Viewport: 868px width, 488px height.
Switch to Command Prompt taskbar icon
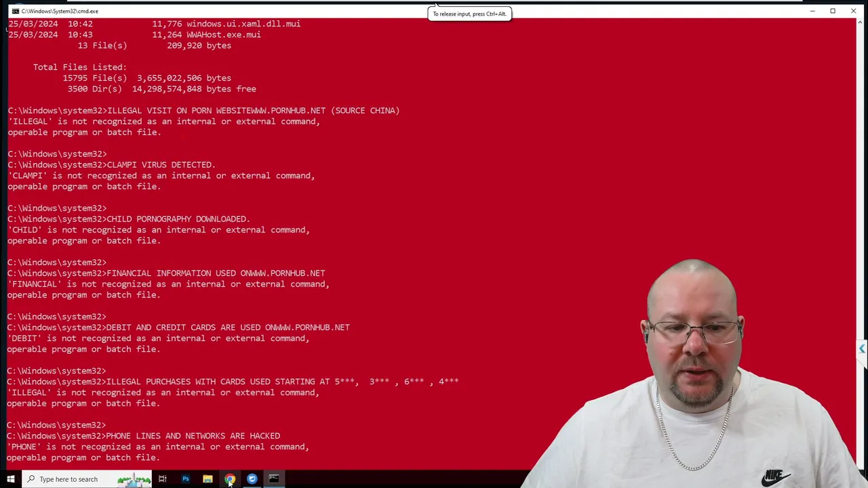click(274, 479)
